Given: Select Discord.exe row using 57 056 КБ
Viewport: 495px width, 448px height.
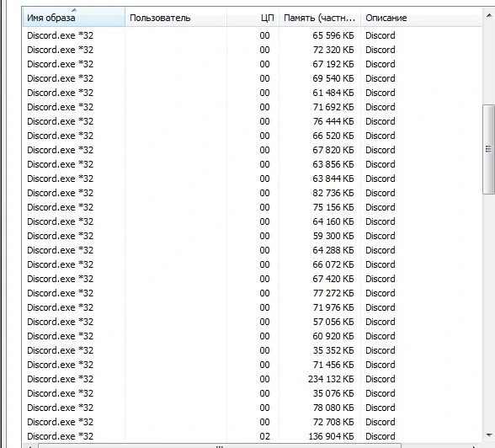Looking at the screenshot, I should coord(252,322).
